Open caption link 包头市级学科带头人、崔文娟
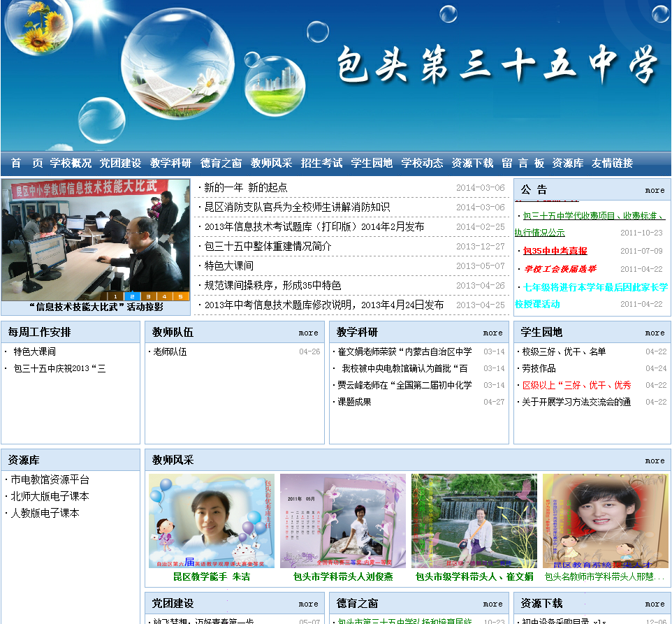Screen dimensions: 672x624 click(474, 577)
